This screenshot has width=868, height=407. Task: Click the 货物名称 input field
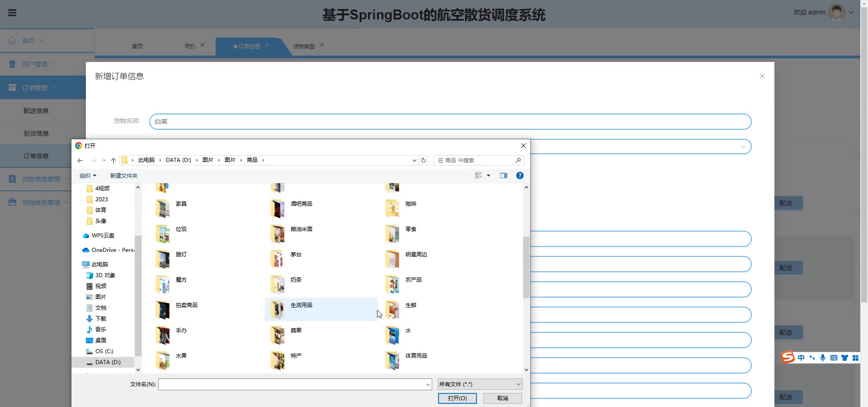pos(450,122)
